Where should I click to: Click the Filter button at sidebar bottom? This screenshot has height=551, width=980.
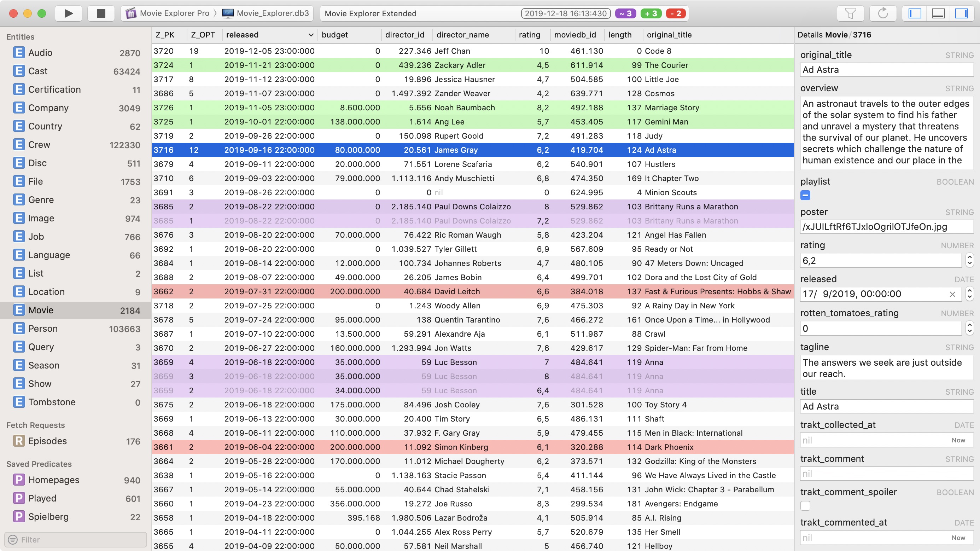coord(74,539)
